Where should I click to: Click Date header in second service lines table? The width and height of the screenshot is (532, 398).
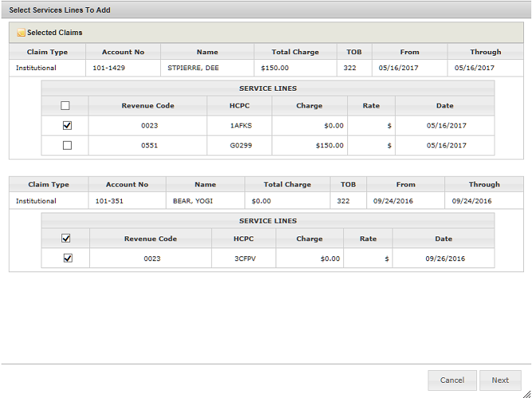click(x=444, y=239)
